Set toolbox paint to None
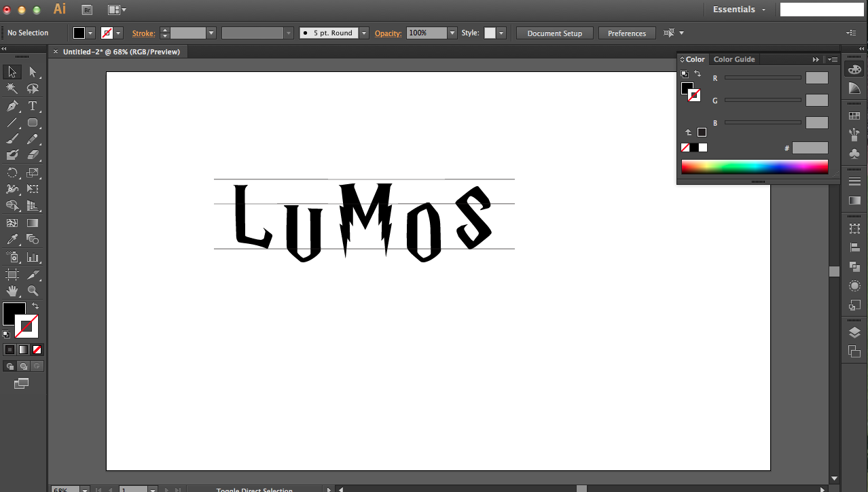Screen dimensions: 868x492 click(x=37, y=349)
